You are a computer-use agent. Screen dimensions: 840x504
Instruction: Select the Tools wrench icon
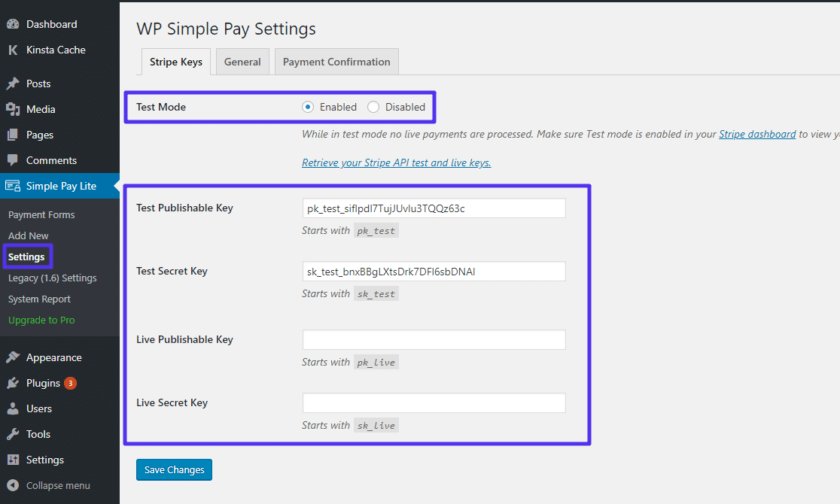pos(14,433)
